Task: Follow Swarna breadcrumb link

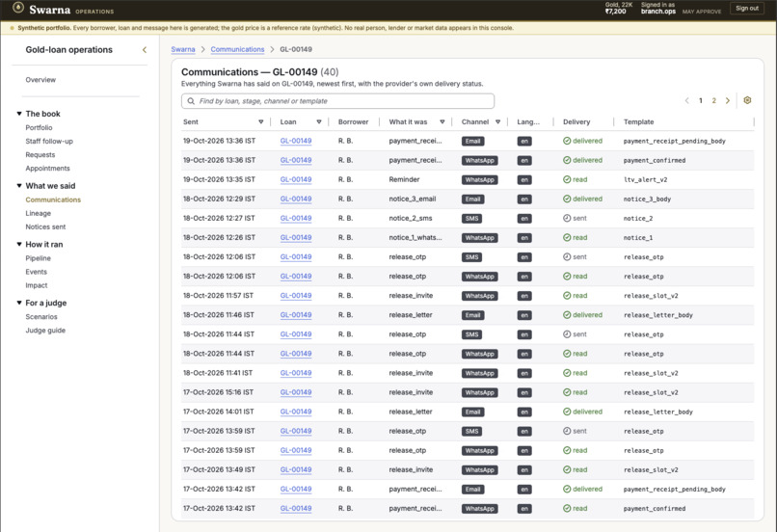Action: (183, 49)
